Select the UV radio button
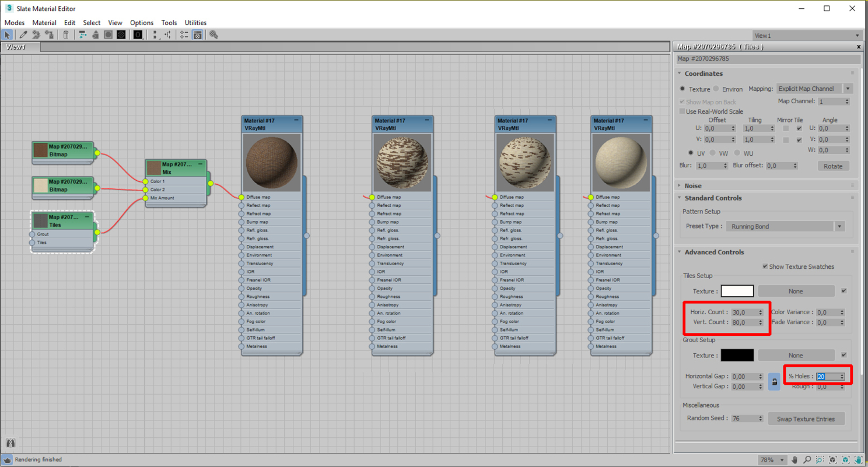 tap(691, 153)
